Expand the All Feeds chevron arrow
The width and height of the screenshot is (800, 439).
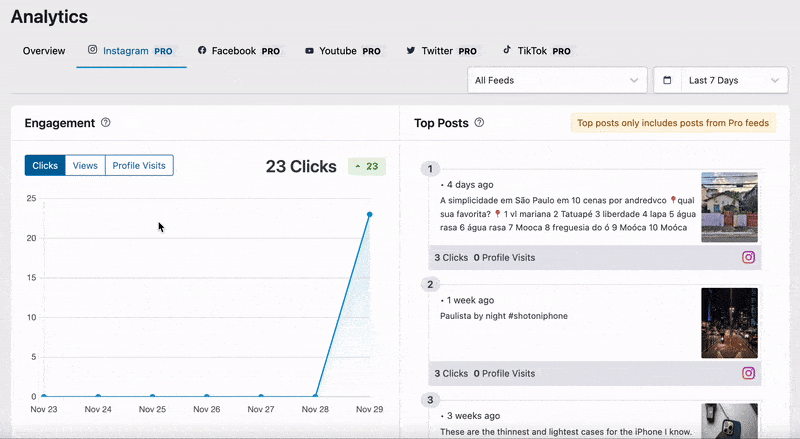click(x=634, y=80)
